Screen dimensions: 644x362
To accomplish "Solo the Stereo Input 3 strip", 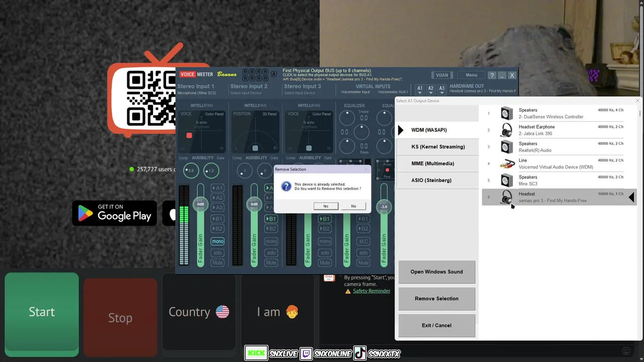I will pos(325,253).
